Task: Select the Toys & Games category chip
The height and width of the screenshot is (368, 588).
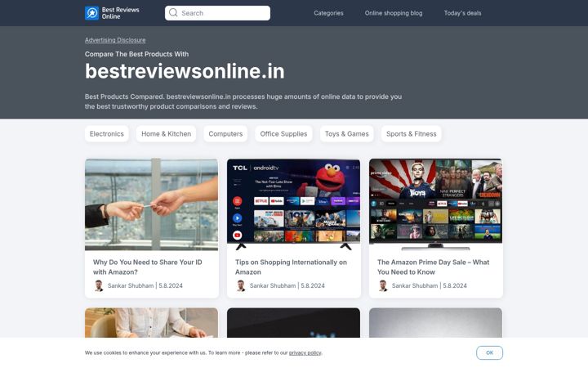Action: pos(347,133)
